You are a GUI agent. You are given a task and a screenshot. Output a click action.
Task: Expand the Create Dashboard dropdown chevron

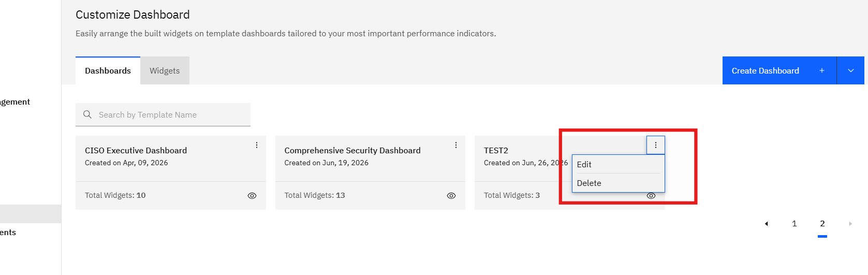(851, 70)
